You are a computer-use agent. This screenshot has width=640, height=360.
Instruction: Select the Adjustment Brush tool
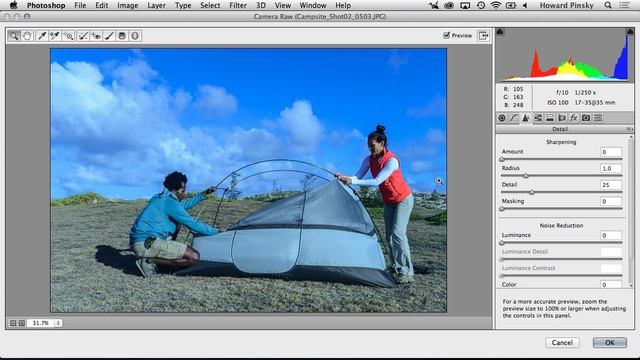tap(109, 36)
